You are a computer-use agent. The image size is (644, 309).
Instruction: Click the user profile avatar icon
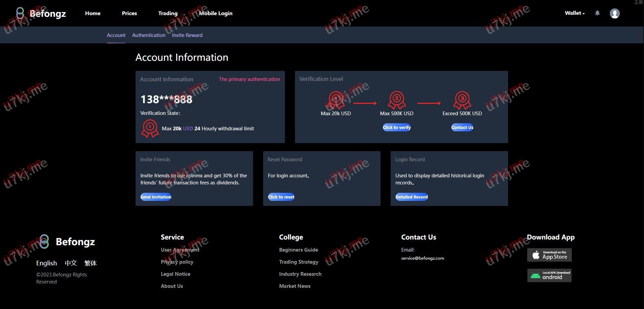(614, 13)
